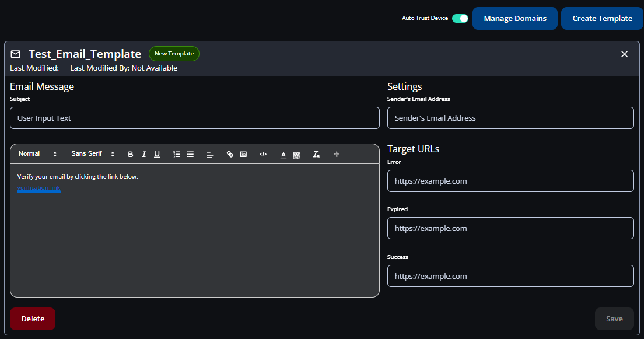
Task: Click the plus icon in editor toolbar
Action: (x=337, y=154)
